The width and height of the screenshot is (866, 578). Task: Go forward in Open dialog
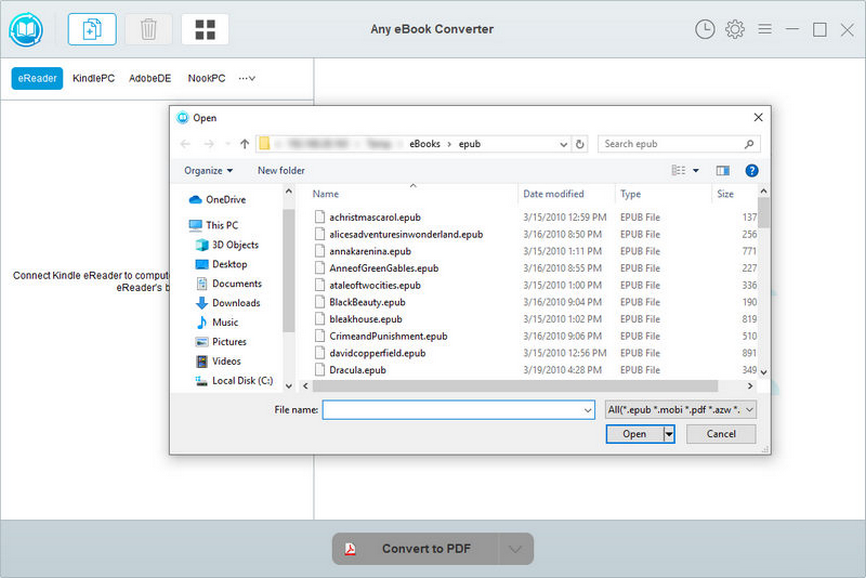(209, 144)
